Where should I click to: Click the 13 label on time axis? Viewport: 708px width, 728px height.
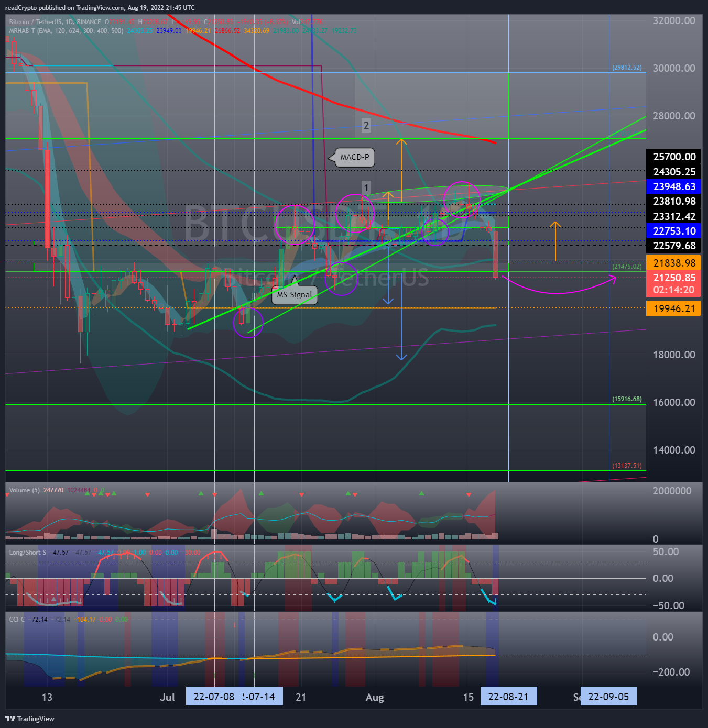[x=47, y=697]
